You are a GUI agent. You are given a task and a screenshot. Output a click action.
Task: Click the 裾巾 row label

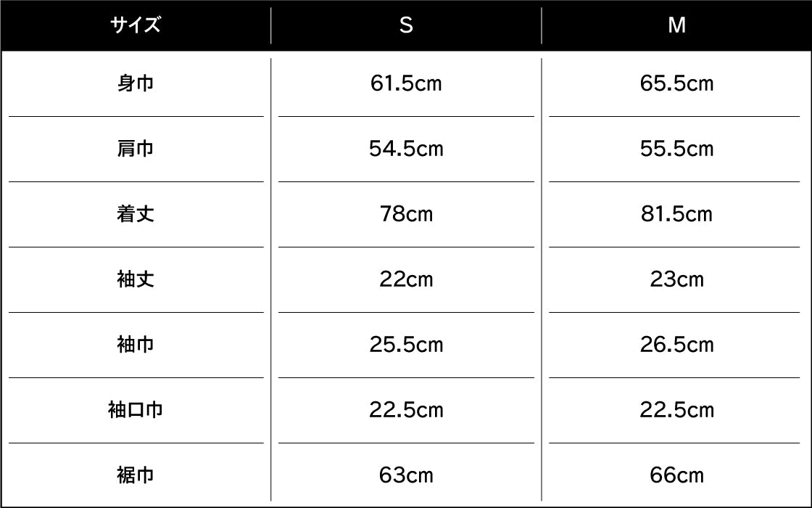click(x=136, y=475)
